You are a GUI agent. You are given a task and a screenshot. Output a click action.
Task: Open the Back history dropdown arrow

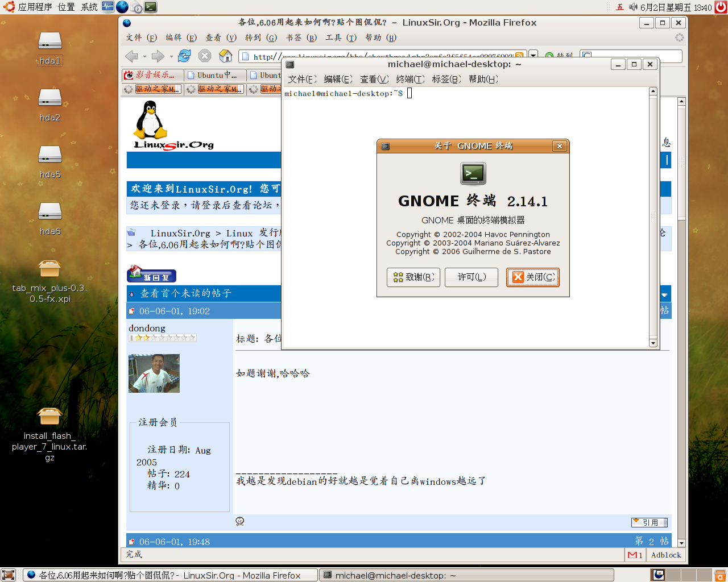click(144, 56)
